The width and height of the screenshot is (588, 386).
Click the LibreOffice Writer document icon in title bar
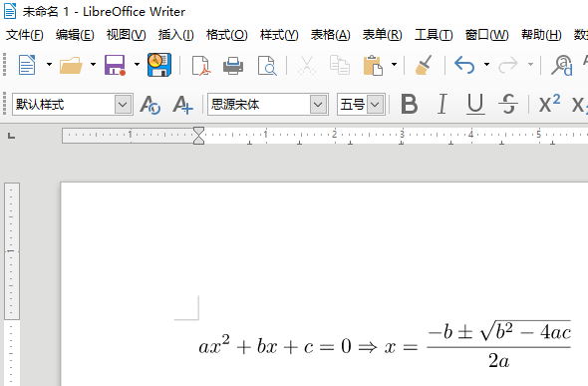point(10,11)
